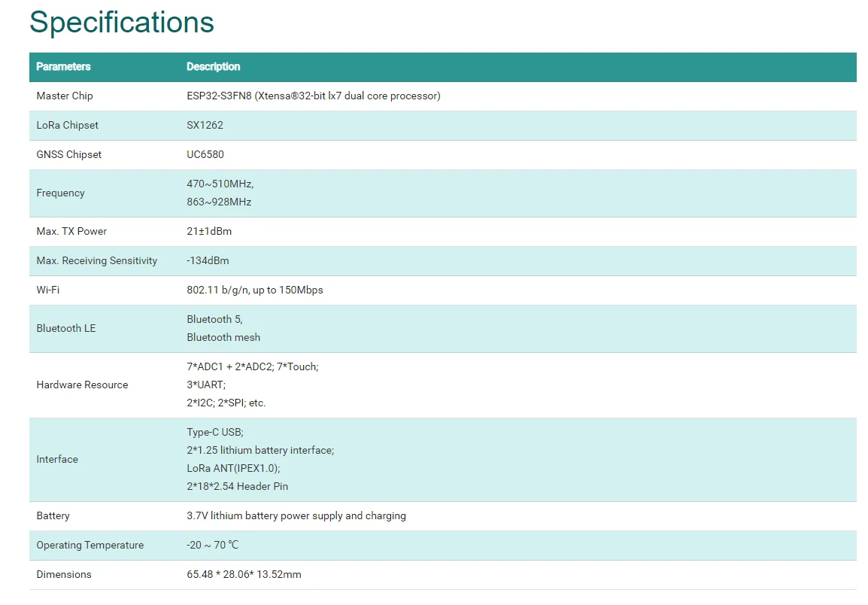The height and width of the screenshot is (605, 868).
Task: Select the 3.7V lithium battery description
Action: 296,516
